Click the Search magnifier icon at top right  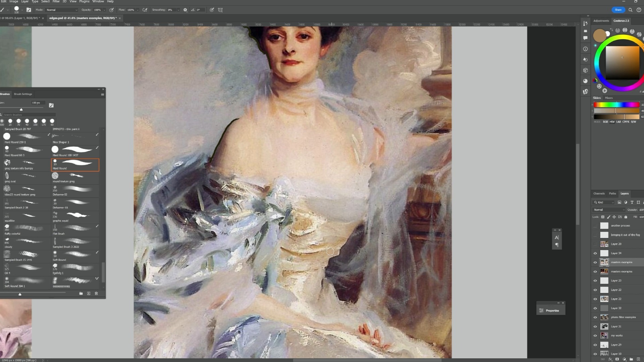point(630,10)
